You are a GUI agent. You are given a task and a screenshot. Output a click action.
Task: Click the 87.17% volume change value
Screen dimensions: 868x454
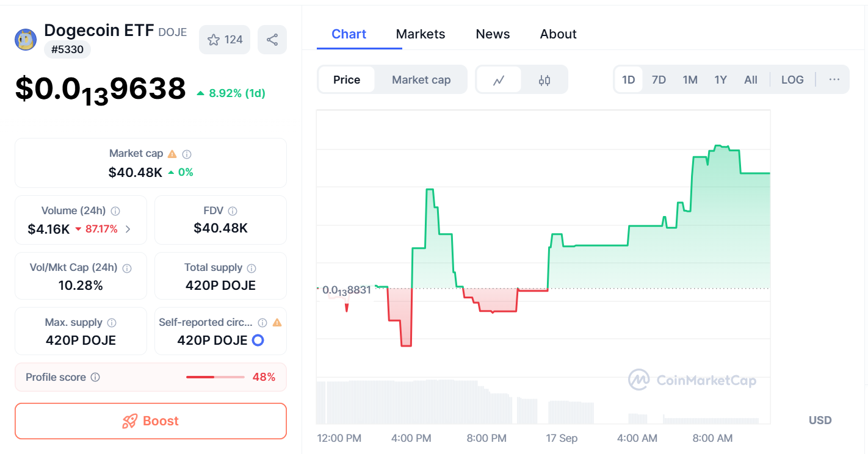coord(96,229)
